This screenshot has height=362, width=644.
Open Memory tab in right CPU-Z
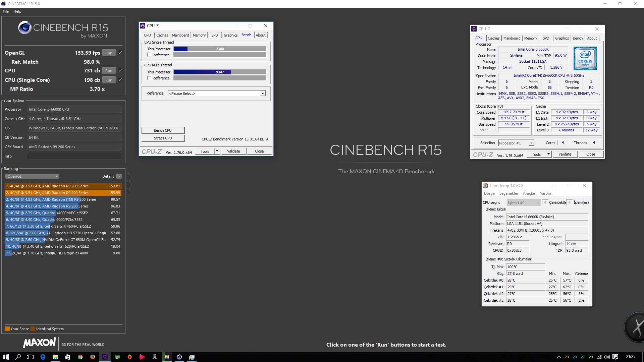531,38
